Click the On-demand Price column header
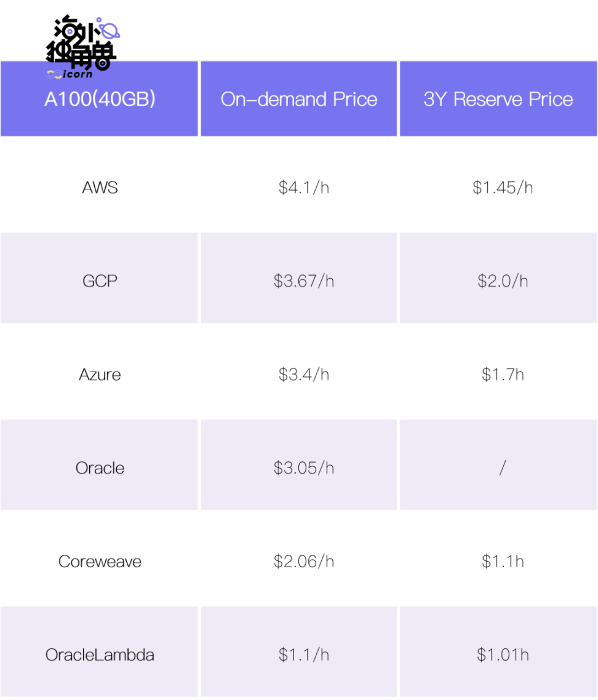 299,99
